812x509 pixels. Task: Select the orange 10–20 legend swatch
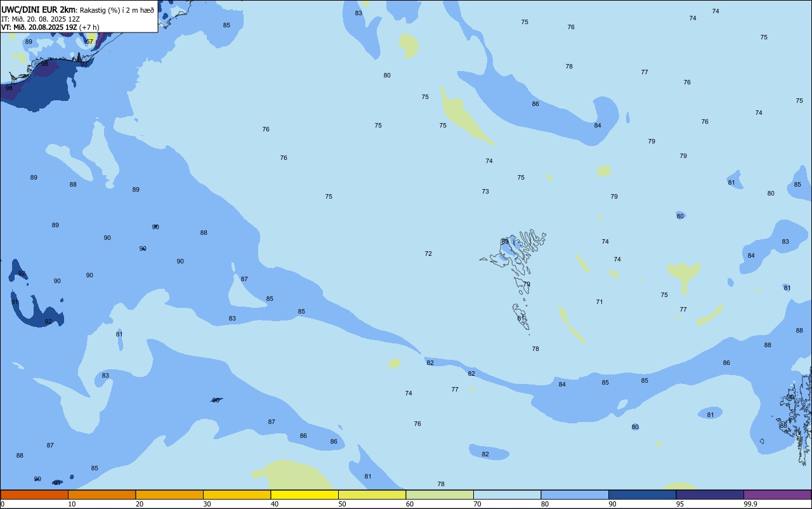click(101, 494)
